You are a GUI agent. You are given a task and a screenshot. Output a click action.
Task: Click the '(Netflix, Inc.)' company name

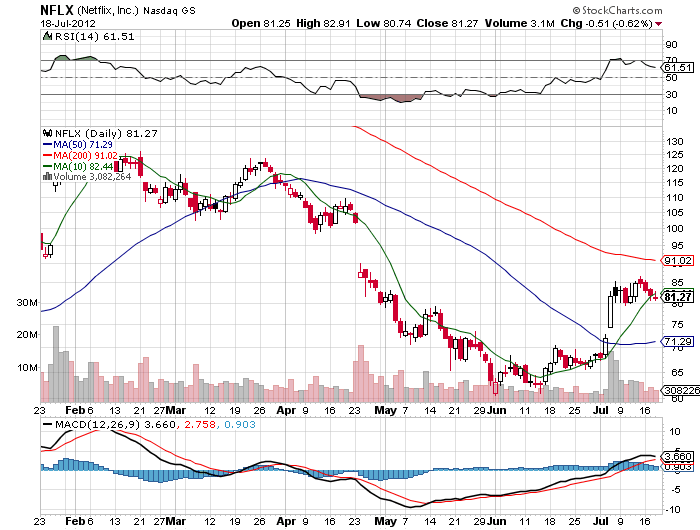108,10
